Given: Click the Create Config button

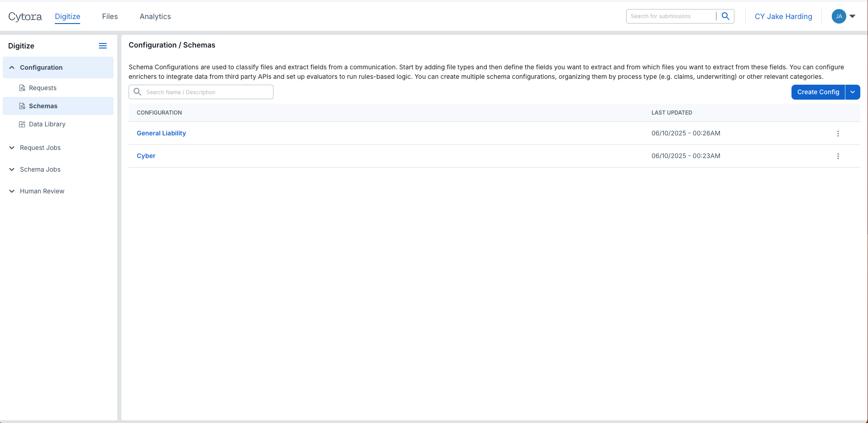Looking at the screenshot, I should 818,92.
